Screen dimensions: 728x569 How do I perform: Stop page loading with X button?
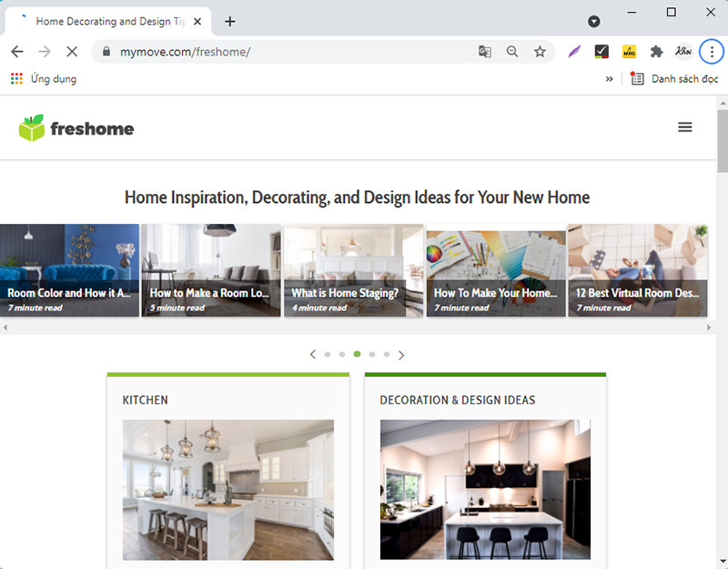tap(72, 52)
